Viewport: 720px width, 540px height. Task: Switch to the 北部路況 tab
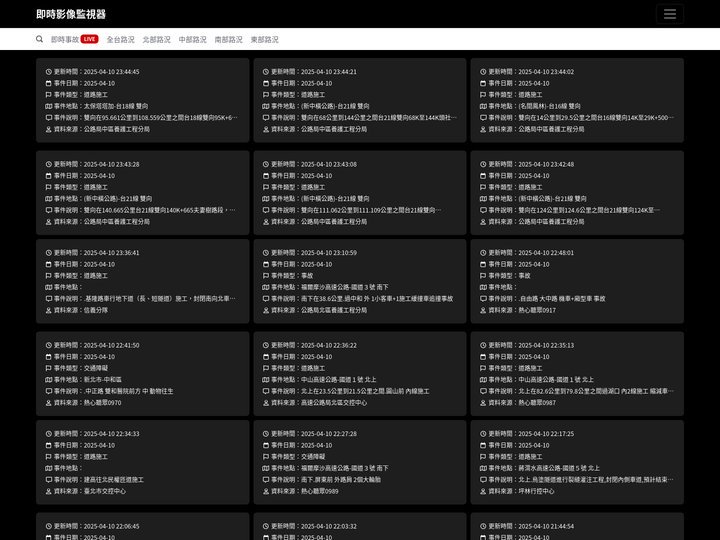[156, 39]
